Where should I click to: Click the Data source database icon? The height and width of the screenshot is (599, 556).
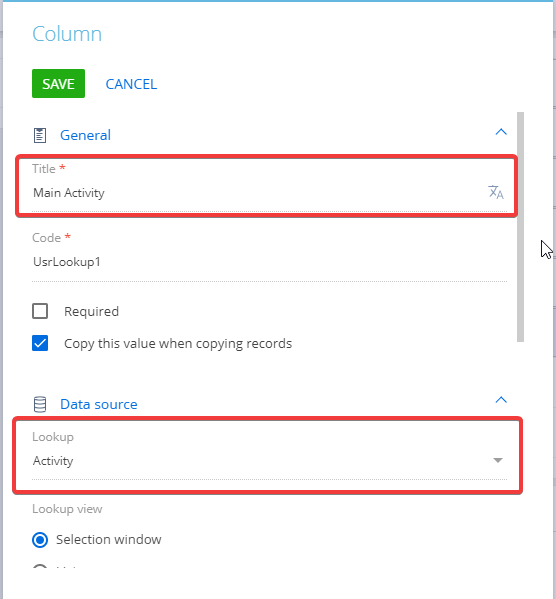coord(40,404)
